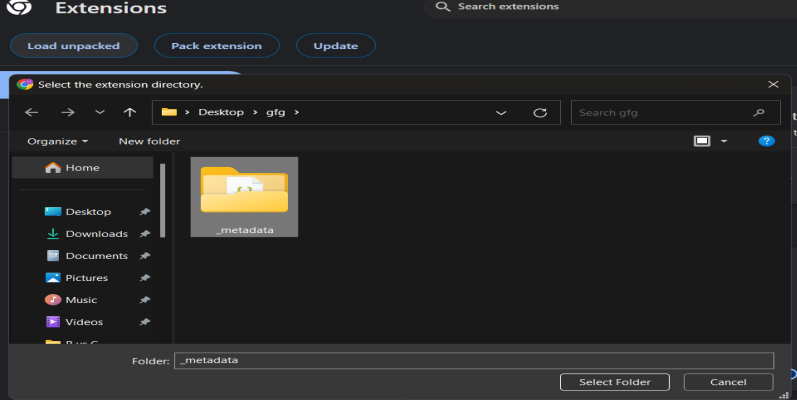Click the Folder name input field
Viewport: 797px width, 402px height.
pyautogui.click(x=474, y=360)
